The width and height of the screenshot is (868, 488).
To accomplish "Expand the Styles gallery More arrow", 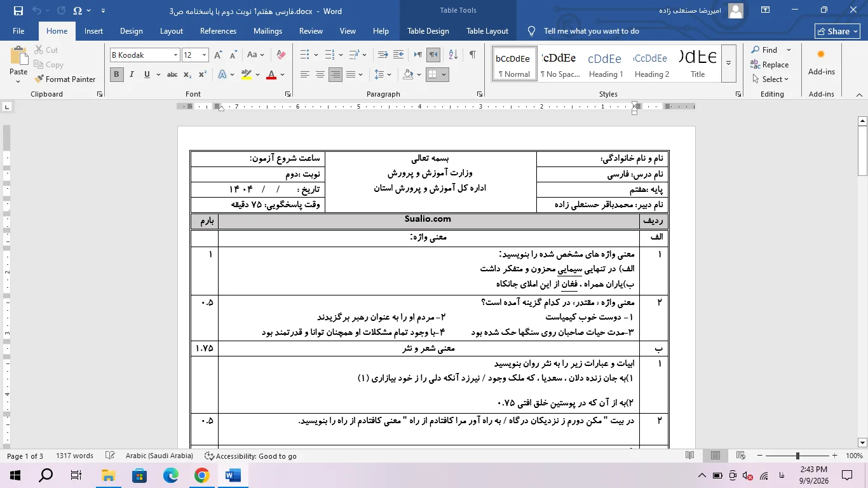I will 728,63.
